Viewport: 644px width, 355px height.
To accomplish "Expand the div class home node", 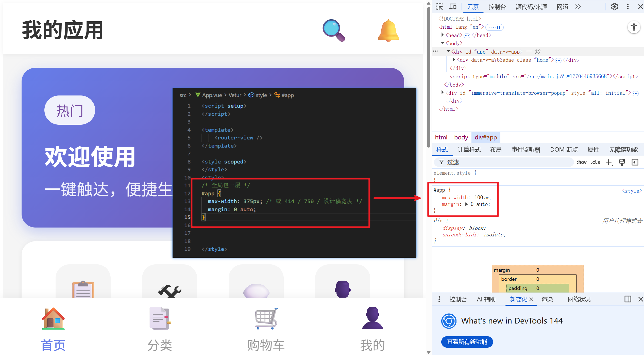I will tap(454, 60).
